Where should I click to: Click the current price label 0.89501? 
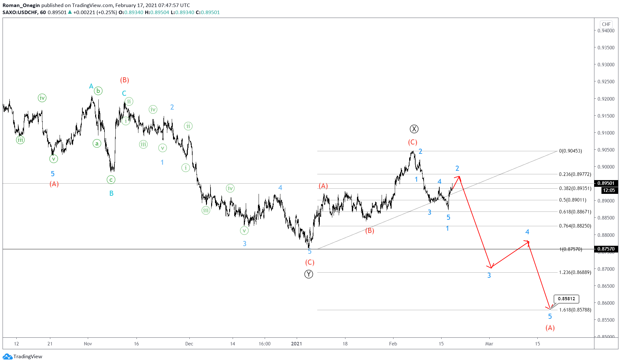[x=606, y=183]
